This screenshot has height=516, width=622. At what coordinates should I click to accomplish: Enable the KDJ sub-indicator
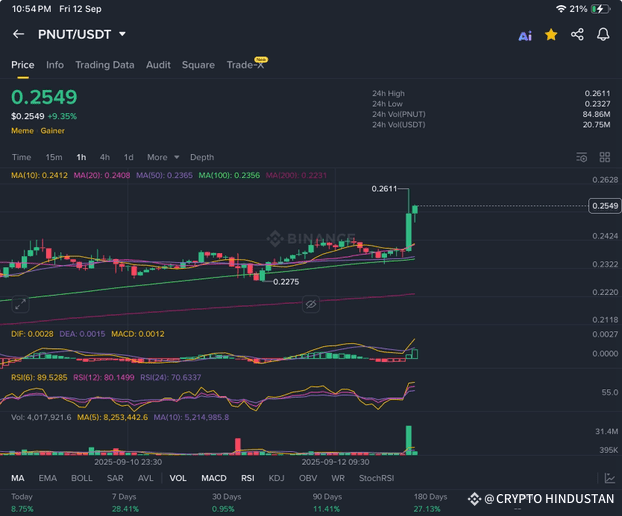click(x=276, y=478)
